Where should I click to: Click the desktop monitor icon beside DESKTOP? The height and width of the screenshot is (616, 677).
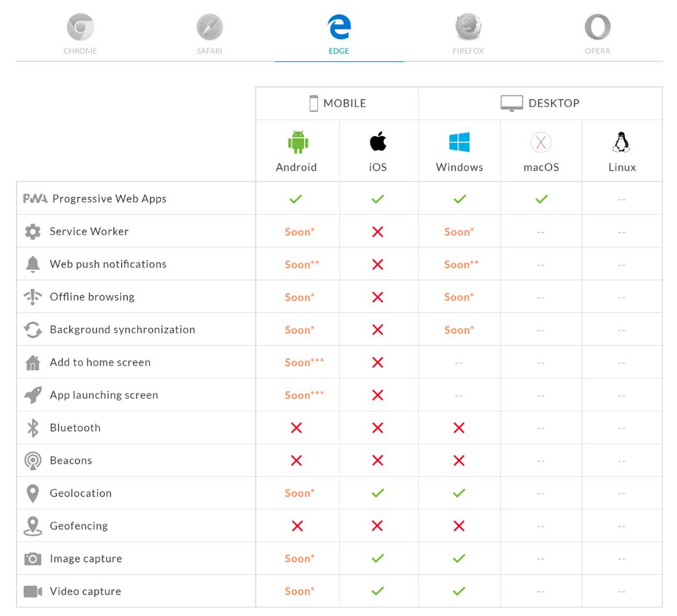click(512, 104)
